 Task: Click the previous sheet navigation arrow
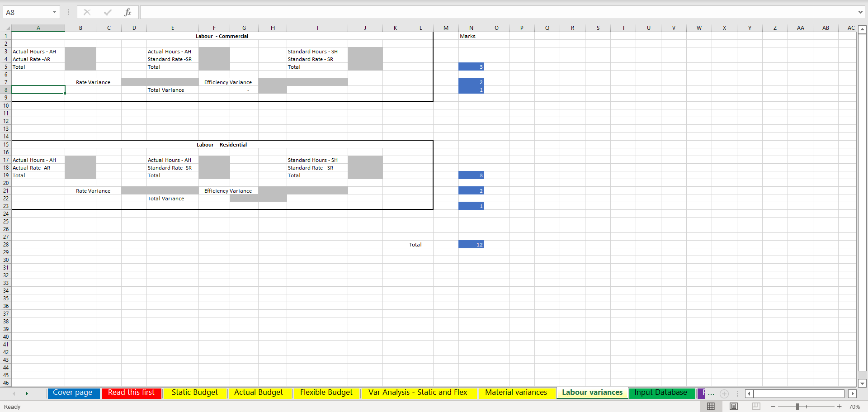14,394
